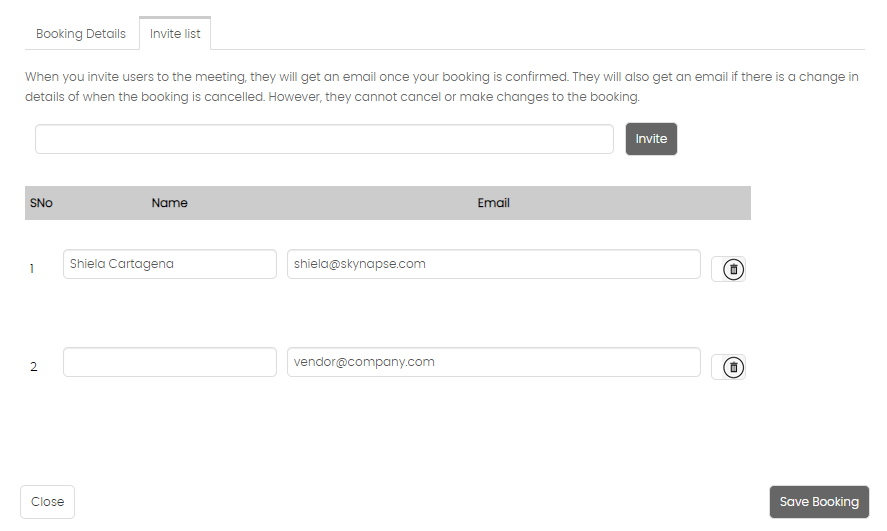Close the dialog using the Close button
The width and height of the screenshot is (887, 531).
tap(48, 502)
